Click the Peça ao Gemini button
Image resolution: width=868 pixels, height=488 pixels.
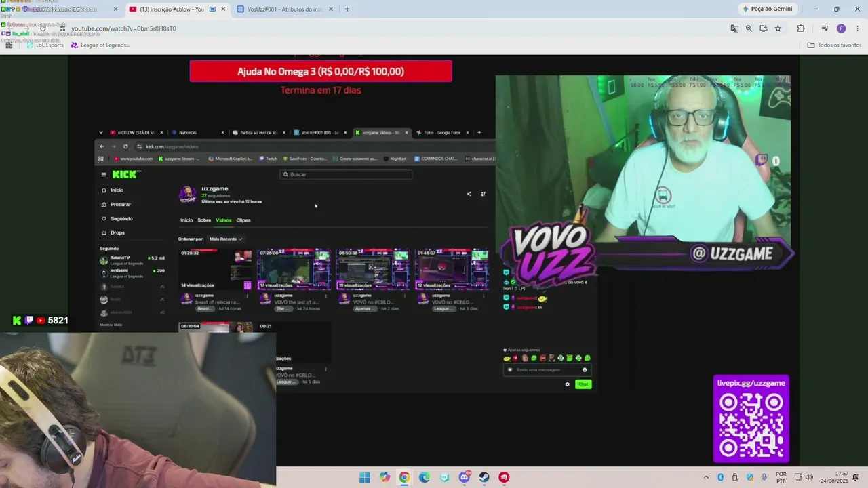click(x=768, y=9)
